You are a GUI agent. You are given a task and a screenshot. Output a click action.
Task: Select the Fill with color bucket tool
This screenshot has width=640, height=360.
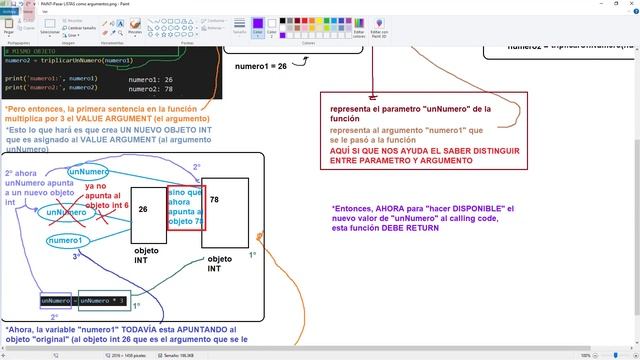[x=113, y=24]
